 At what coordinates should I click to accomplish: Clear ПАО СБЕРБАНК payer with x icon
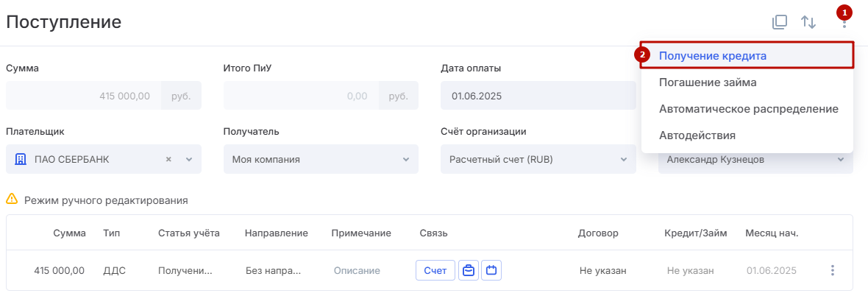[169, 159]
